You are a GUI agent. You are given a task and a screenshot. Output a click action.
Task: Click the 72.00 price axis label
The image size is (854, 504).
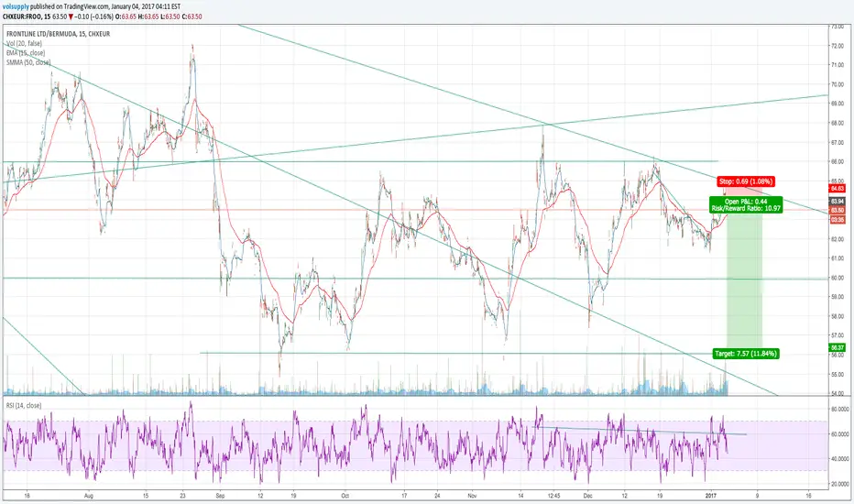click(838, 46)
